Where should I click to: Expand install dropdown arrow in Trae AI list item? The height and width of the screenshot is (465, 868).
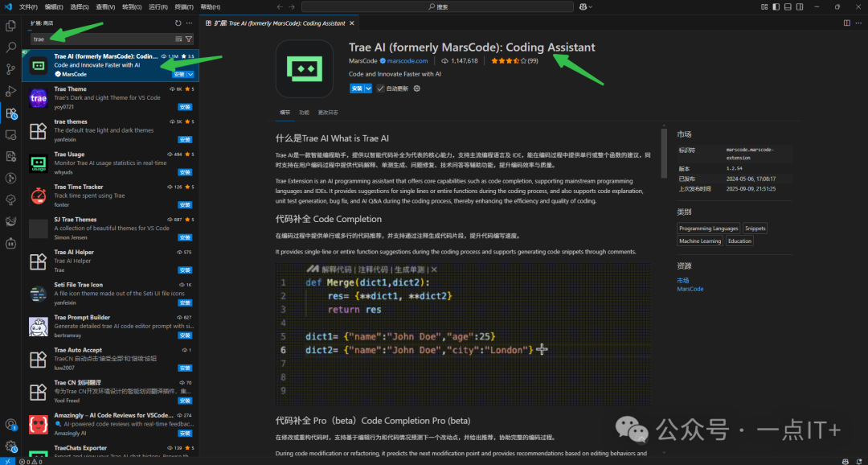click(x=191, y=74)
